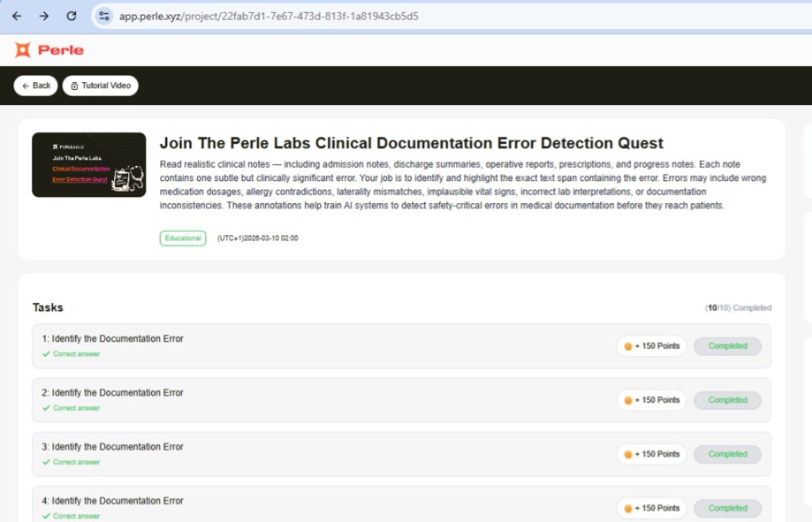
Task: Click the +150 Points badge for task 1
Action: [652, 346]
